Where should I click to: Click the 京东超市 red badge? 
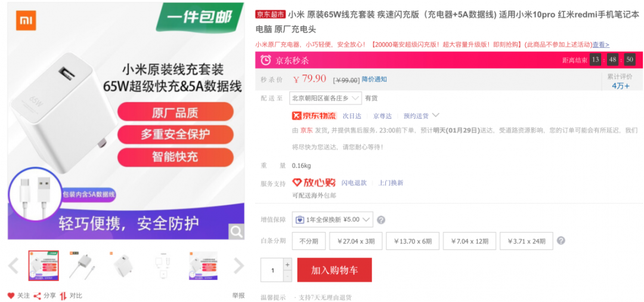[270, 15]
